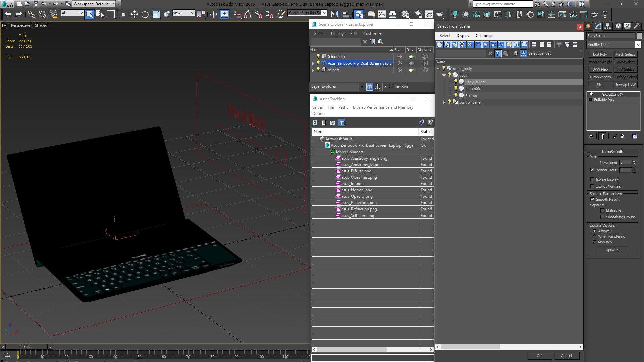Expand helpers layer in Layer Explorer
This screenshot has height=362, width=644.
313,70
